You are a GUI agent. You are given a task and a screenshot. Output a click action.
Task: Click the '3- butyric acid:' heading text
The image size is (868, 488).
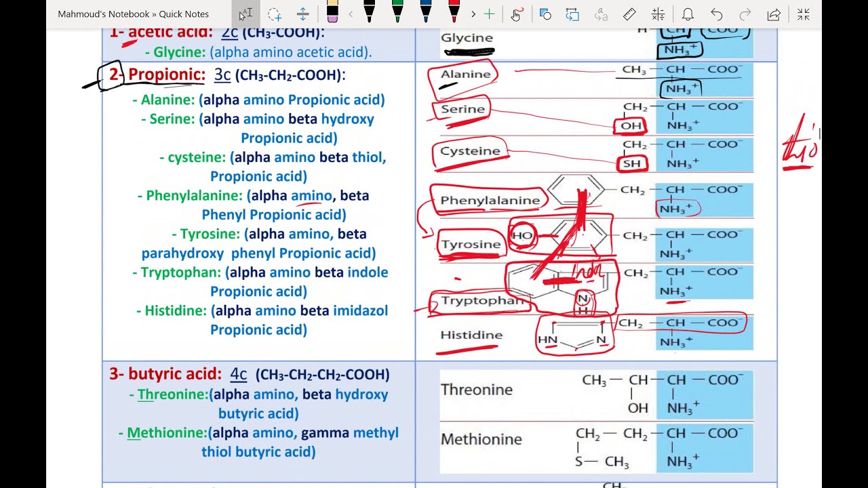tap(165, 374)
